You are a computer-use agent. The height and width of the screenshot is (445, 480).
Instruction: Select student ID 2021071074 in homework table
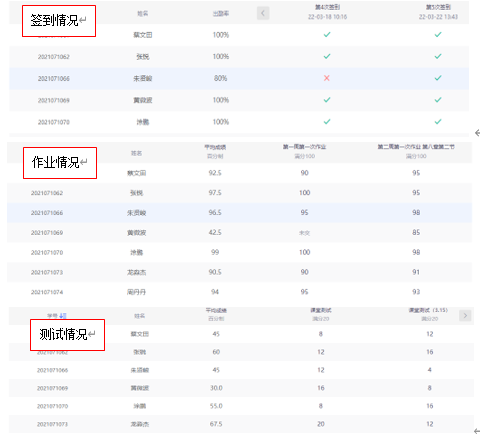tap(47, 292)
